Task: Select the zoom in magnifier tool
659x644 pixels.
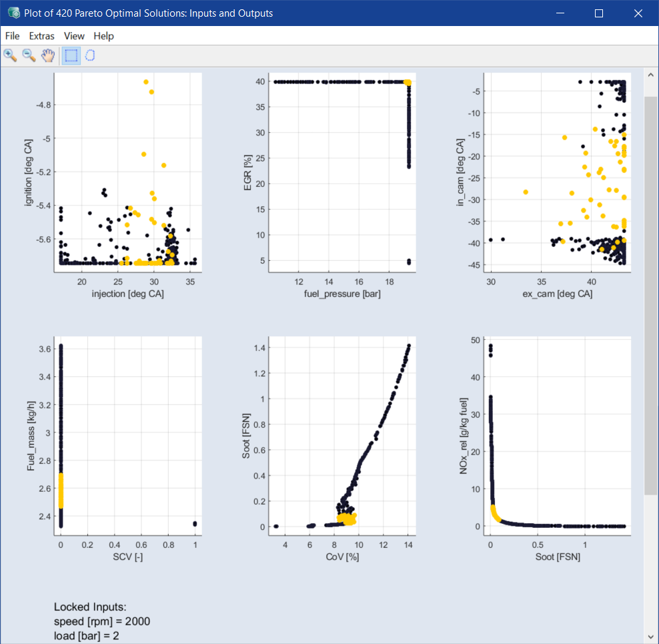Action: coord(11,56)
